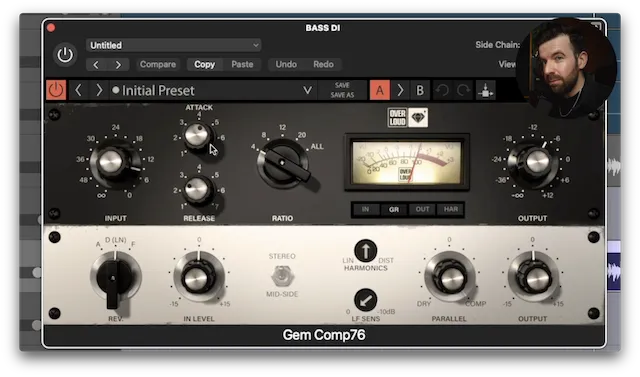The height and width of the screenshot is (377, 640).
Task: Click the Compare button
Action: [x=158, y=64]
